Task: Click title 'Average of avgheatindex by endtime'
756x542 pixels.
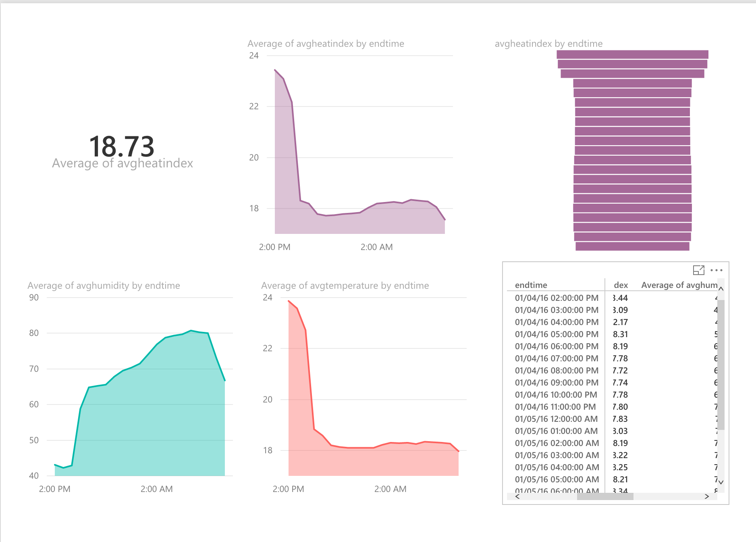Action: click(x=326, y=44)
